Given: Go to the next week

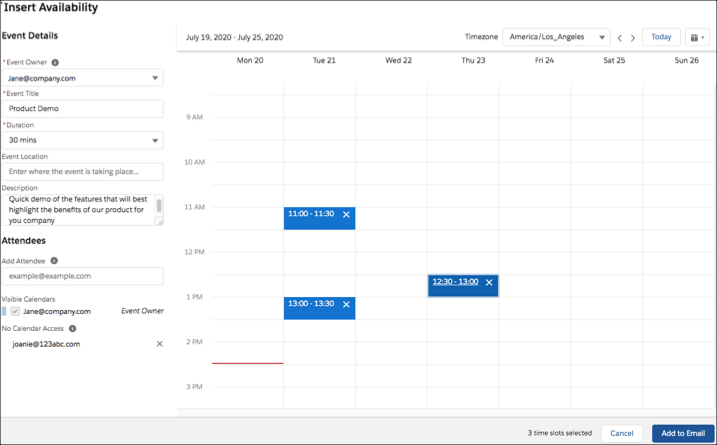Looking at the screenshot, I should (633, 38).
